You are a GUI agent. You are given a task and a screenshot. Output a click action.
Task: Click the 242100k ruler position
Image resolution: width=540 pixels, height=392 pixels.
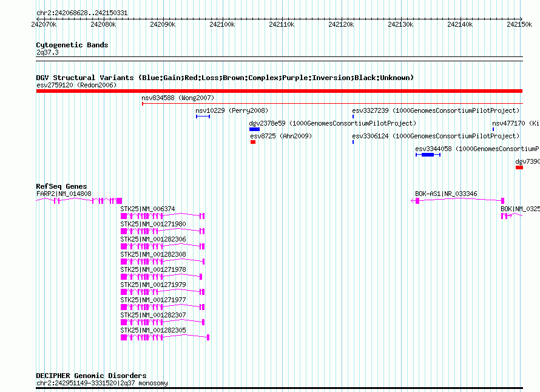point(223,24)
